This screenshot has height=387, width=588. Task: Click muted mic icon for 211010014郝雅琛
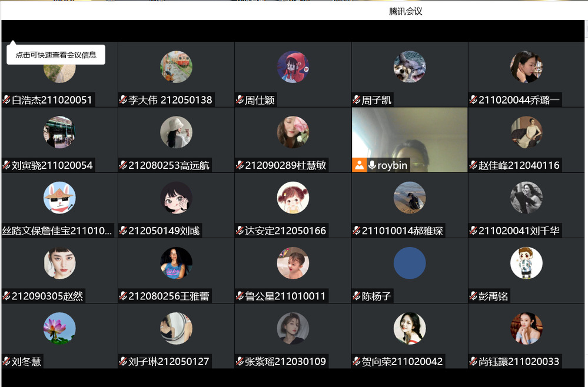pyautogui.click(x=357, y=231)
